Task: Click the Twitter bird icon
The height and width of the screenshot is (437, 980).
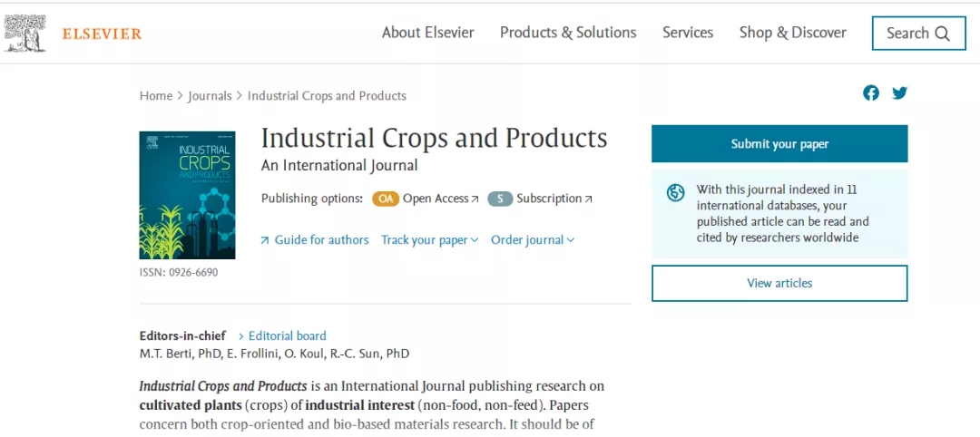Action: [x=899, y=93]
